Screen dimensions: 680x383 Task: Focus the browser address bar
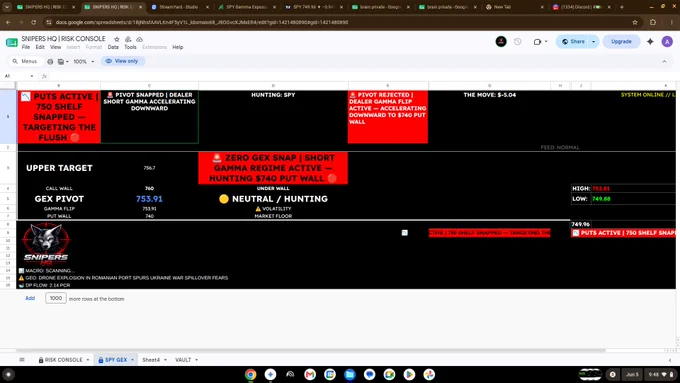[338, 22]
